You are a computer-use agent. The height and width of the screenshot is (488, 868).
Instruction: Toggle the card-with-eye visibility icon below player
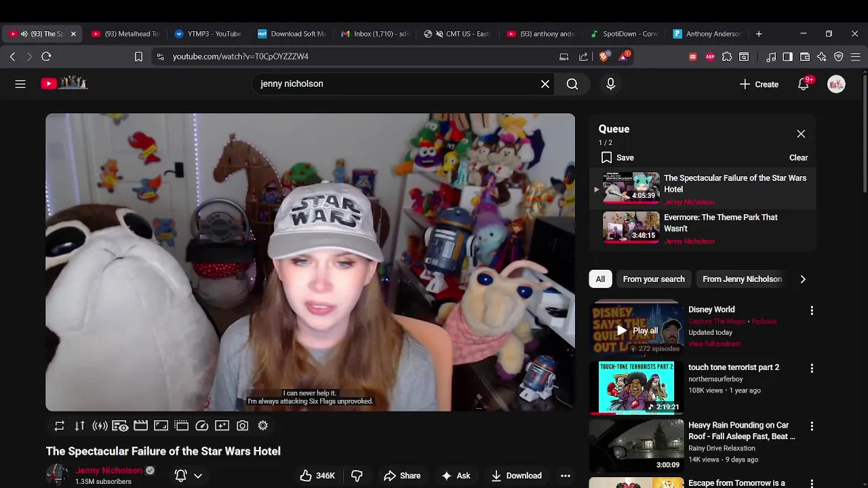[x=120, y=426]
